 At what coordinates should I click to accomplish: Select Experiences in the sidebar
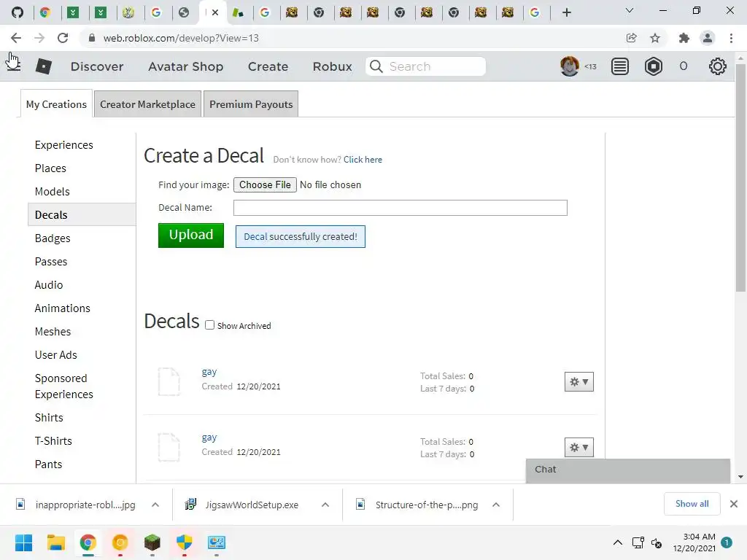(64, 145)
